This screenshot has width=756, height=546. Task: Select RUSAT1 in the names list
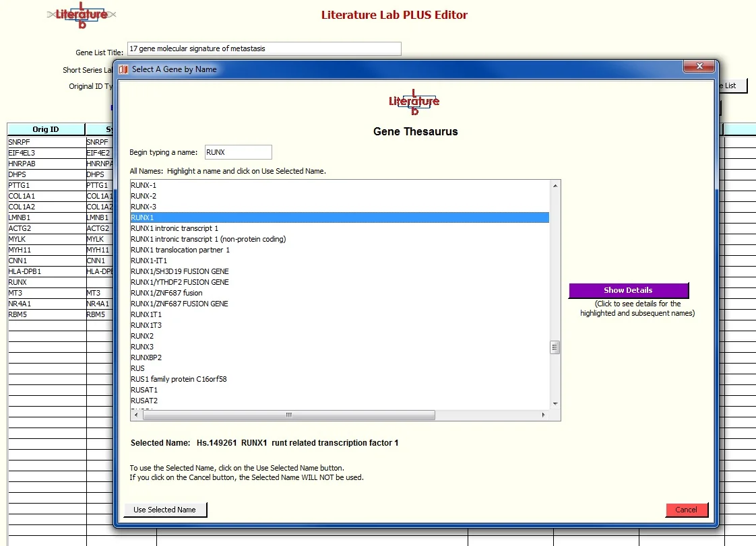click(340, 390)
